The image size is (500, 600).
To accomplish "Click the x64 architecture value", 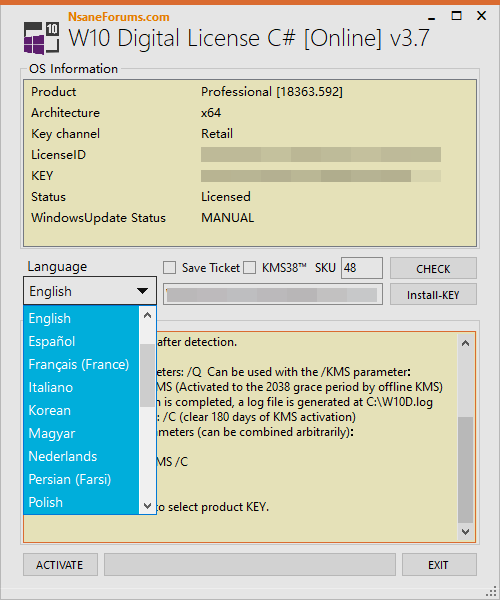I will pos(211,113).
